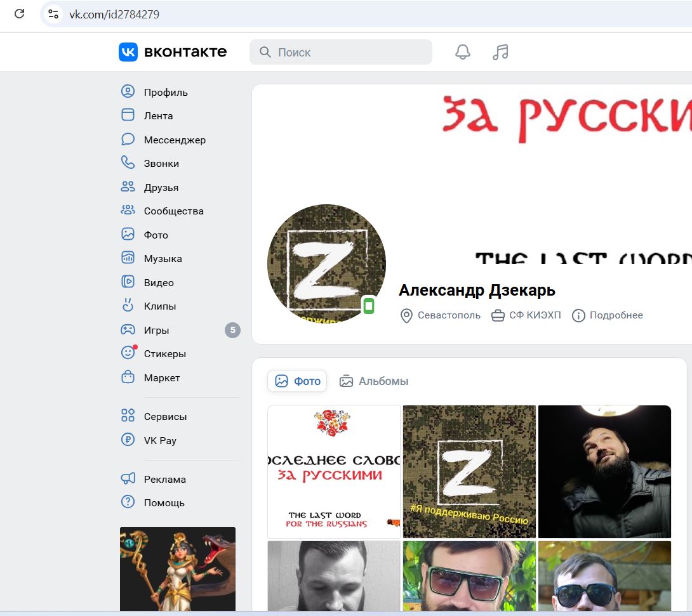Image resolution: width=692 pixels, height=616 pixels.
Task: Click the VK logo icon
Action: [x=128, y=52]
